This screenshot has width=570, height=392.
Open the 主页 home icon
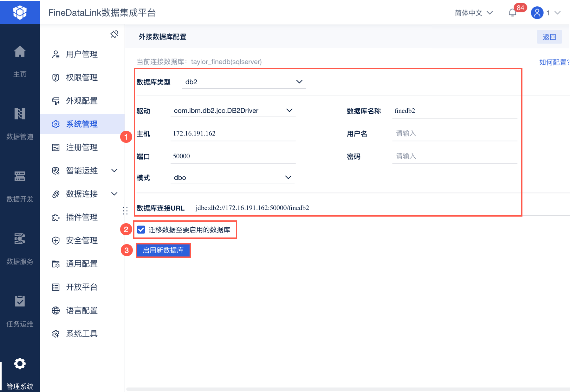pyautogui.click(x=20, y=51)
